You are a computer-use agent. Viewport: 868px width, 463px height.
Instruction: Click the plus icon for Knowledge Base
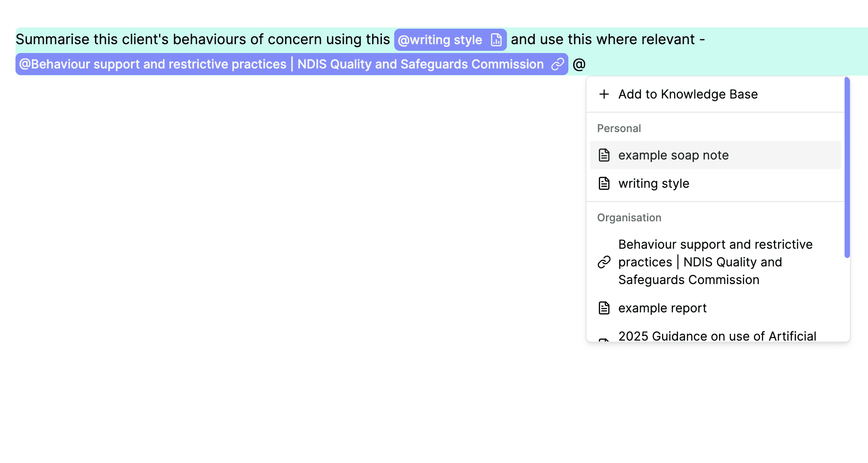tap(604, 94)
